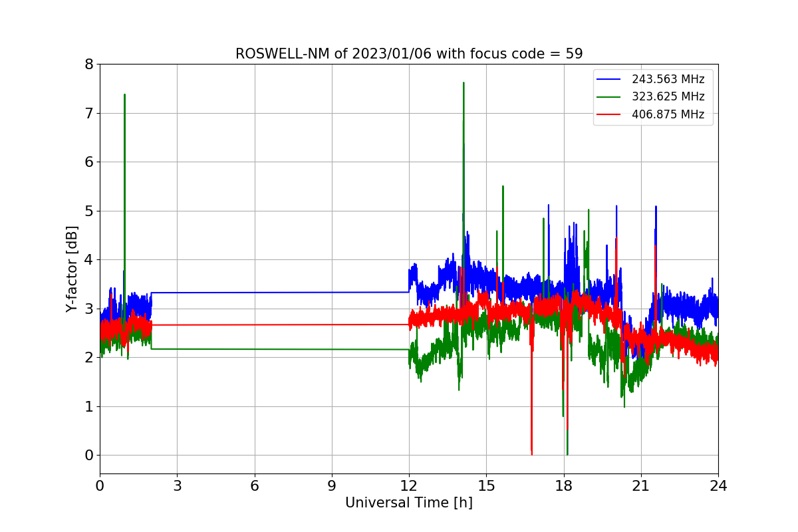The image size is (798, 532).
Task: Click the blue legend line sample
Action: click(609, 79)
